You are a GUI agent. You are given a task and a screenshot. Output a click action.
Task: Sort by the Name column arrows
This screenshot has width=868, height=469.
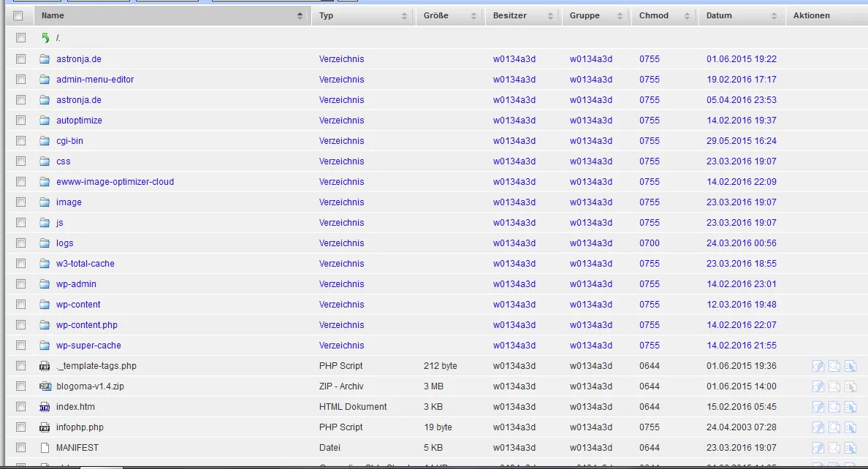(x=300, y=15)
